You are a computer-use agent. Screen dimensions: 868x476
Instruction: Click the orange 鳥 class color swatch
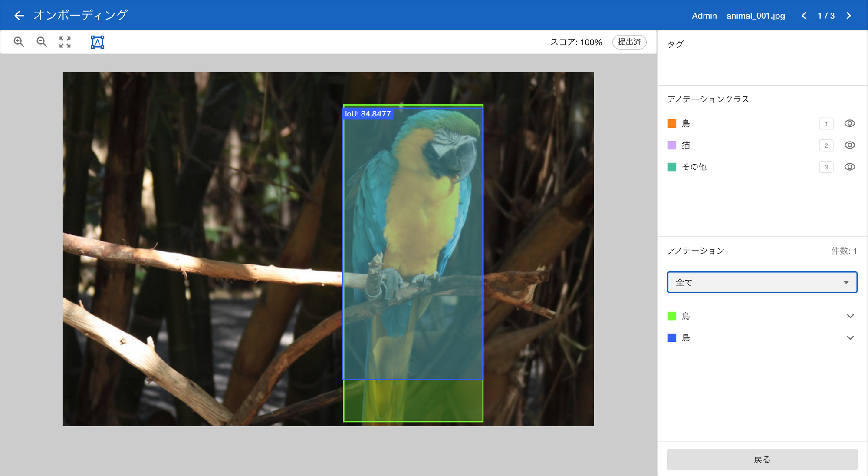click(x=672, y=124)
